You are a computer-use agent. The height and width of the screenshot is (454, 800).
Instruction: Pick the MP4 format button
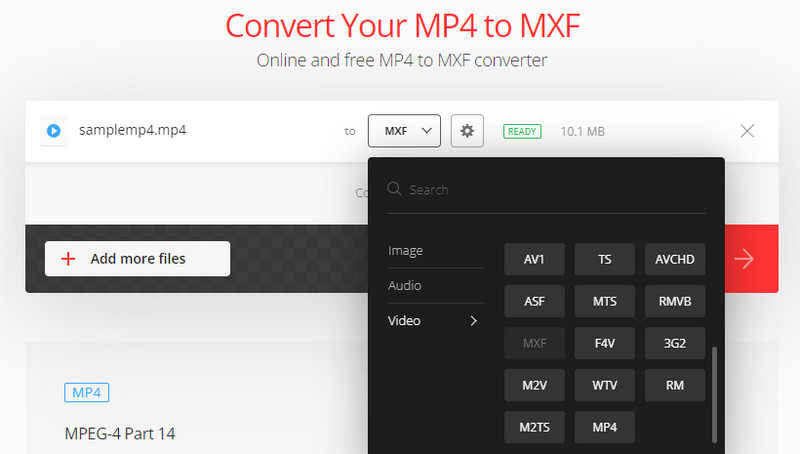tap(605, 427)
